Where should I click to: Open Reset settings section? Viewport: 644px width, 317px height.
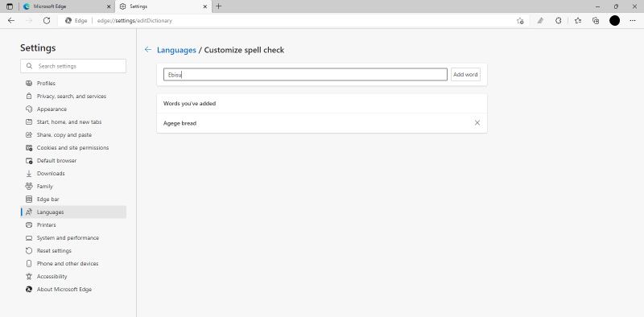click(x=73, y=251)
